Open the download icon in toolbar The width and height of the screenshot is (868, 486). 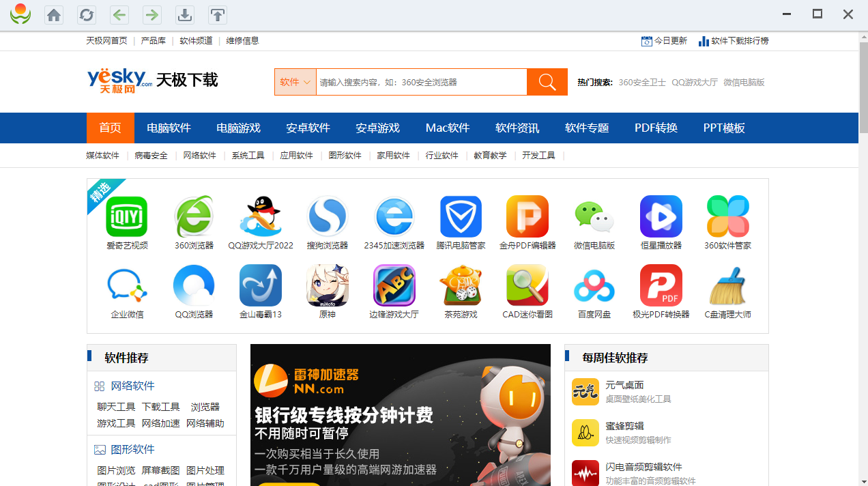[x=185, y=15]
